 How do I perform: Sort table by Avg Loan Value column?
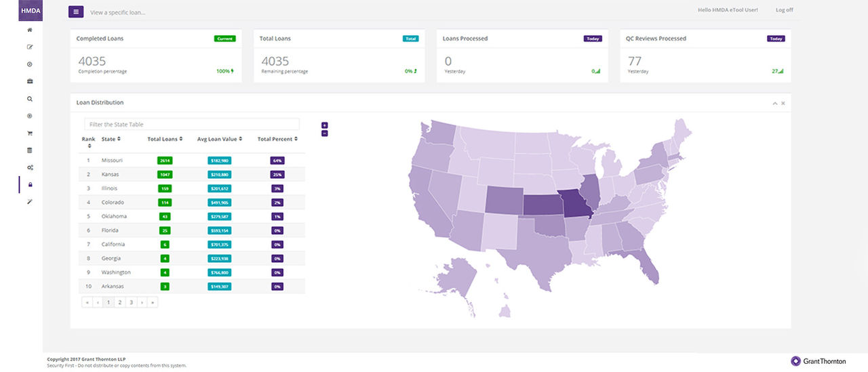pos(219,139)
